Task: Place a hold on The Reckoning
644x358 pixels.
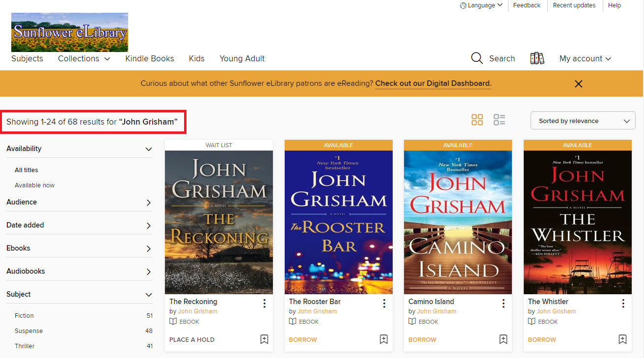Action: click(192, 339)
